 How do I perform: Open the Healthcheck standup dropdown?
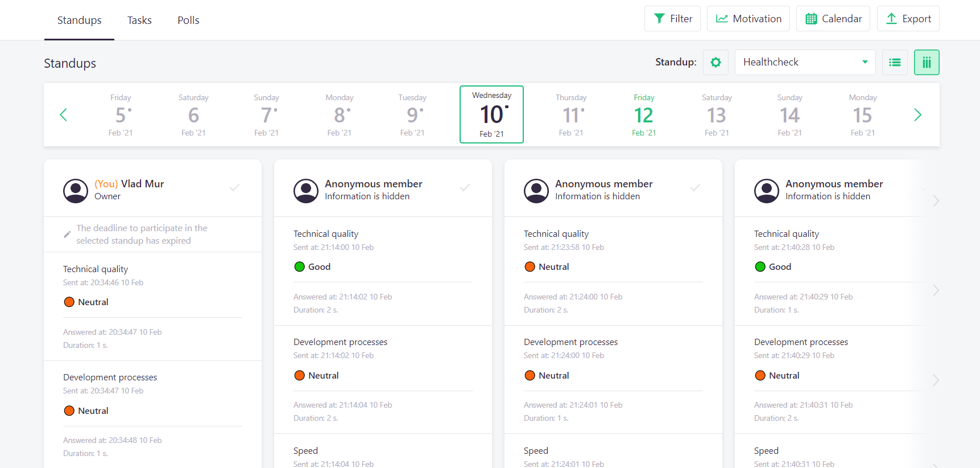(x=805, y=62)
